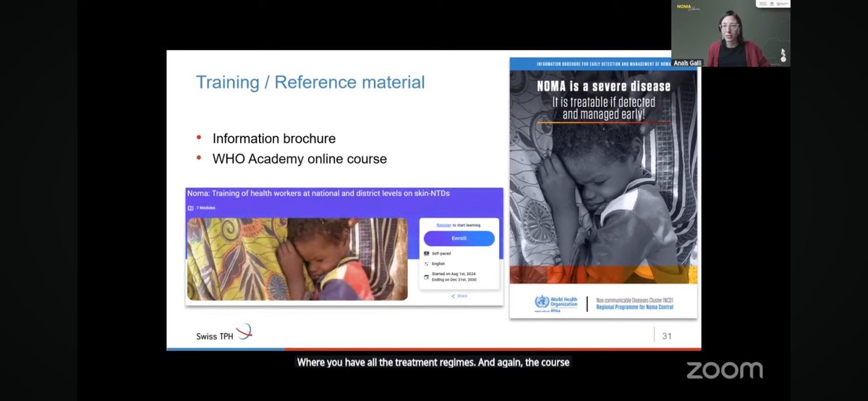
Task: Click the 'WHO Academy online course' bullet
Action: pyautogui.click(x=299, y=159)
